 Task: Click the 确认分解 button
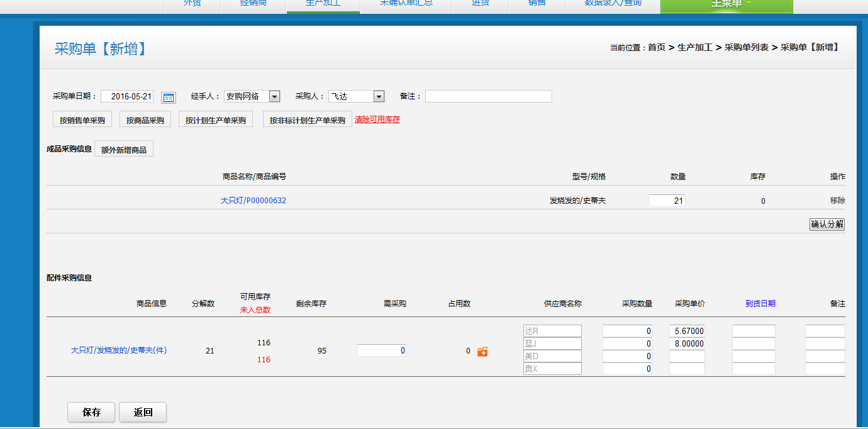pyautogui.click(x=826, y=225)
